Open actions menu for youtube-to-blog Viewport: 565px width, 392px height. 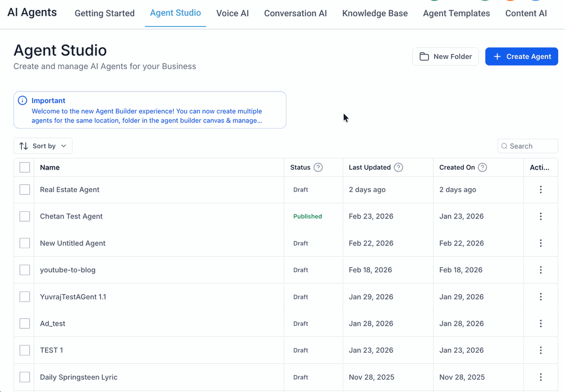540,270
